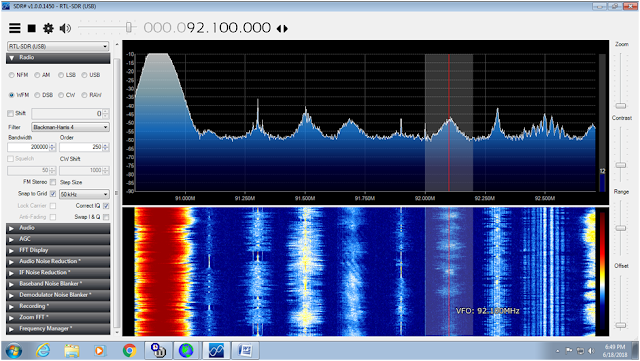Open the hamburger main menu icon
This screenshot has width=640, height=361.
coord(15,28)
